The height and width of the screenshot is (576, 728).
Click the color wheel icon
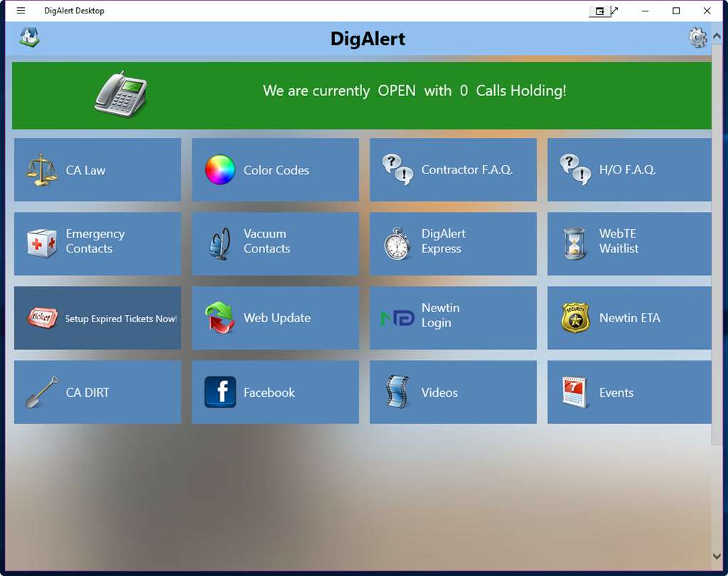click(220, 169)
